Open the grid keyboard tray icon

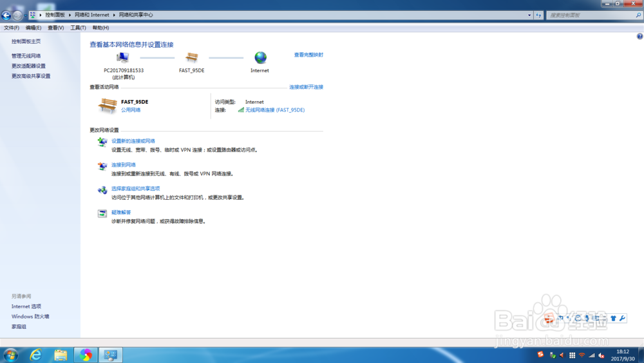pos(572,355)
